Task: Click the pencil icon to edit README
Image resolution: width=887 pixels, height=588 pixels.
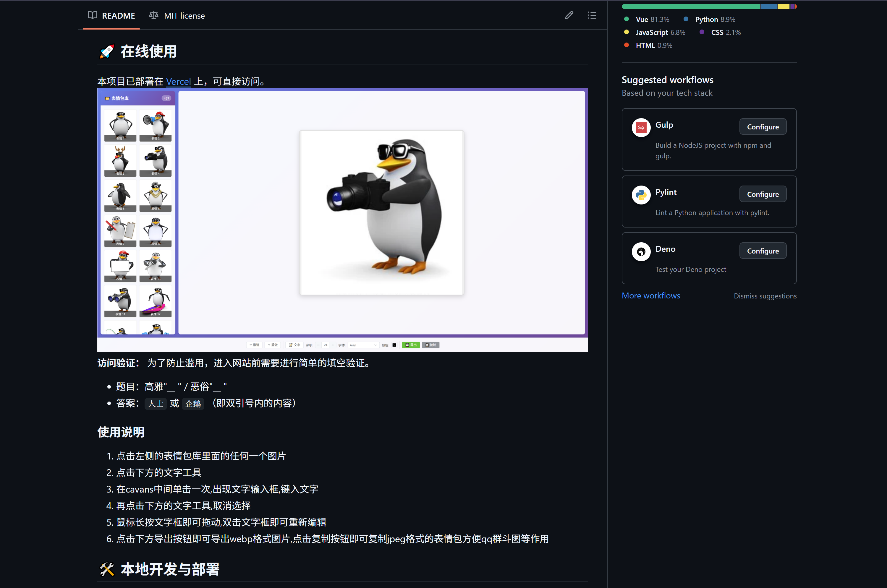Action: pyautogui.click(x=569, y=15)
